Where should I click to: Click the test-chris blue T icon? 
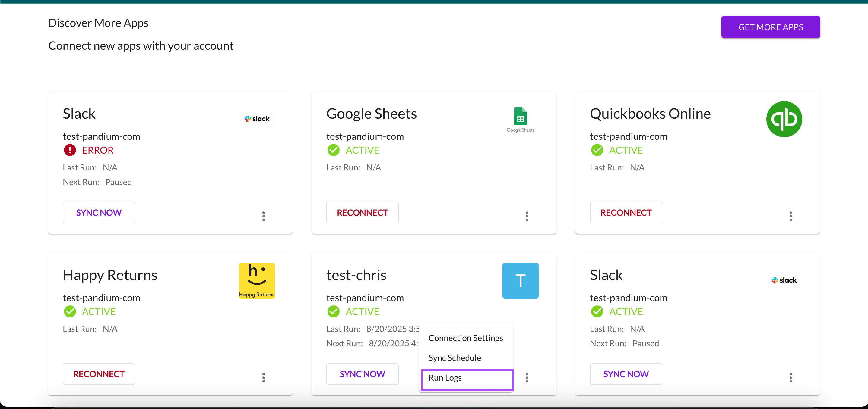[520, 280]
